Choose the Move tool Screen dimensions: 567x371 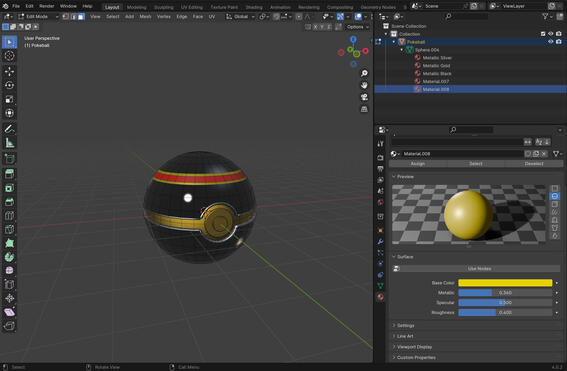(x=9, y=71)
